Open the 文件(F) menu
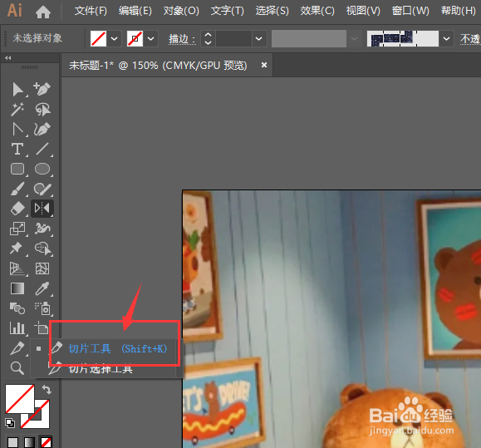This screenshot has width=481, height=448. pyautogui.click(x=91, y=11)
